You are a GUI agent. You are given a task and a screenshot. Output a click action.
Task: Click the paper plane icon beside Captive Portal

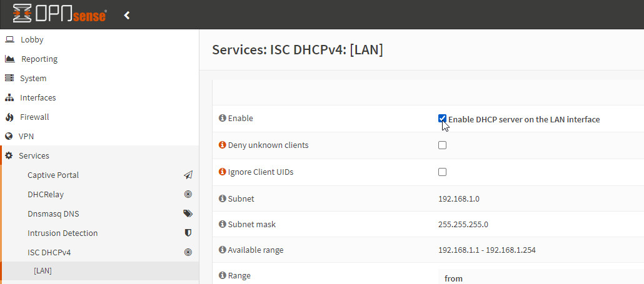[x=188, y=175]
